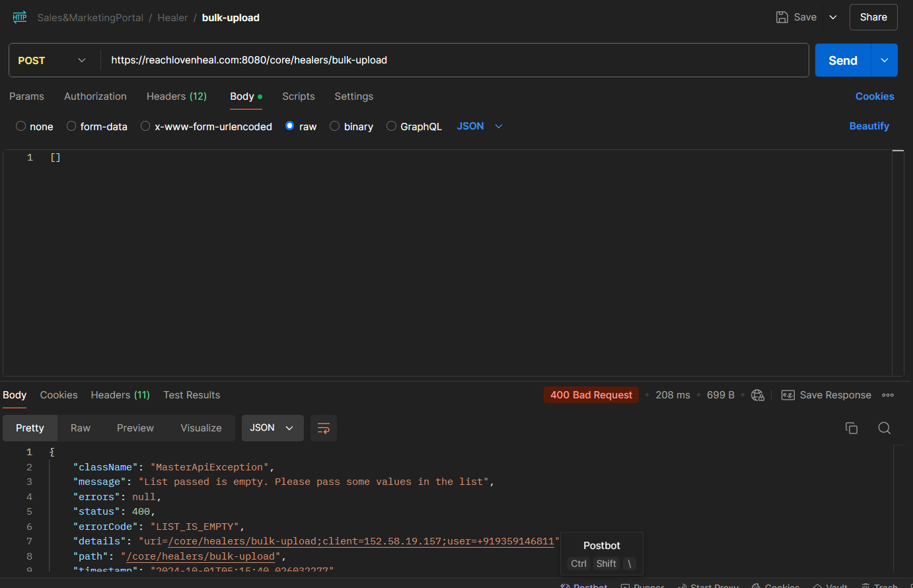Click the blue Send button

pos(843,60)
